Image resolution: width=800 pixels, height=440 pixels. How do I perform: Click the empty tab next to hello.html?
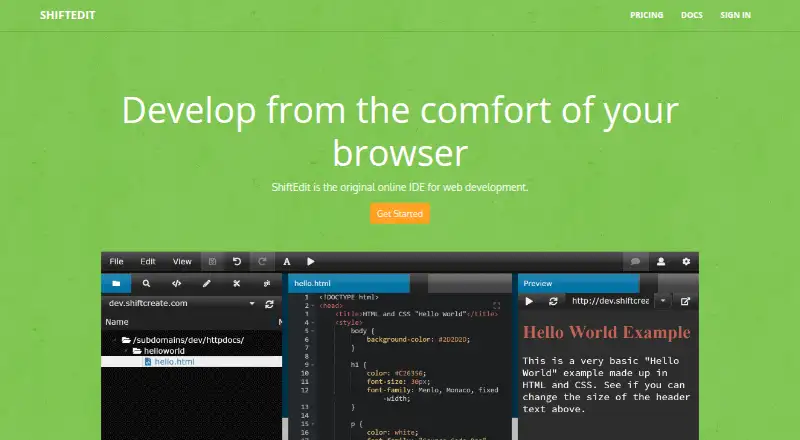(469, 283)
